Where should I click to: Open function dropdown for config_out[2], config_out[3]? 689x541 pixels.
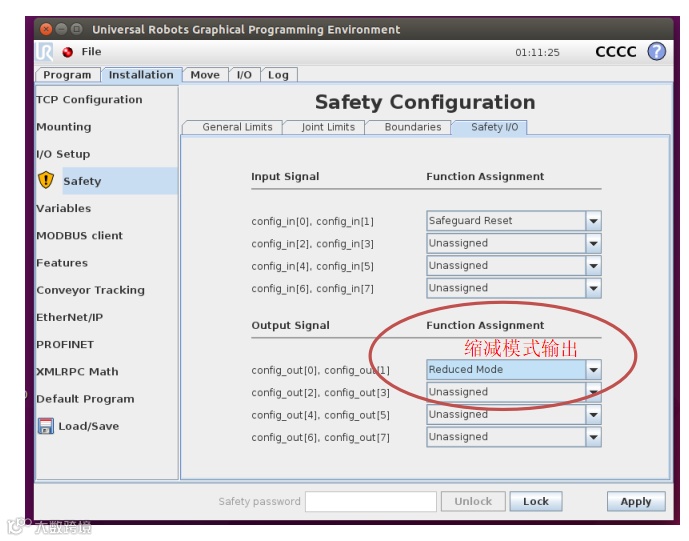(514, 392)
